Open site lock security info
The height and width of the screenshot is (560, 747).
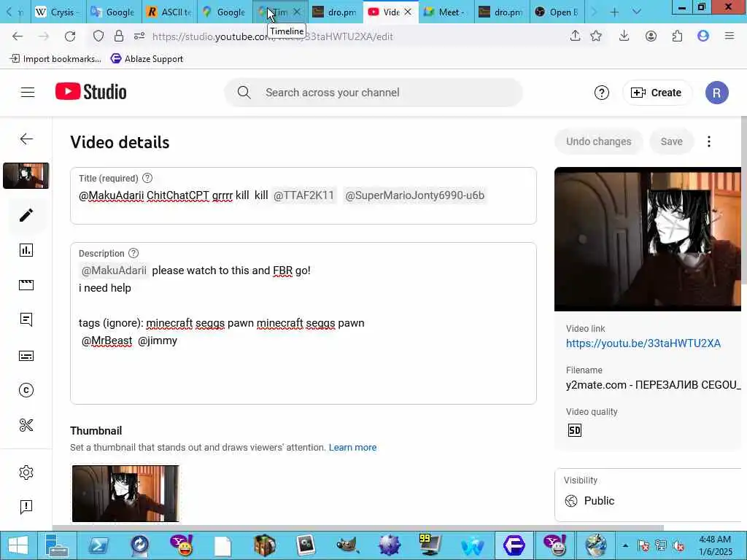[x=119, y=36]
